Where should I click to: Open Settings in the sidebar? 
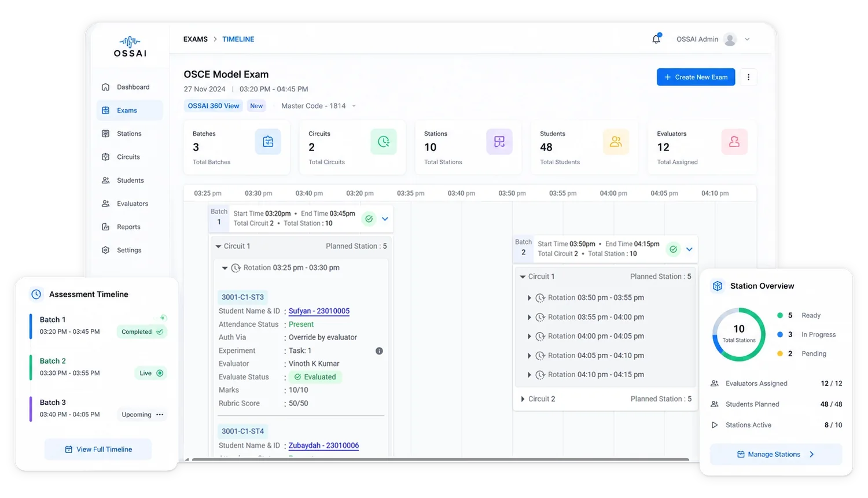[130, 250]
